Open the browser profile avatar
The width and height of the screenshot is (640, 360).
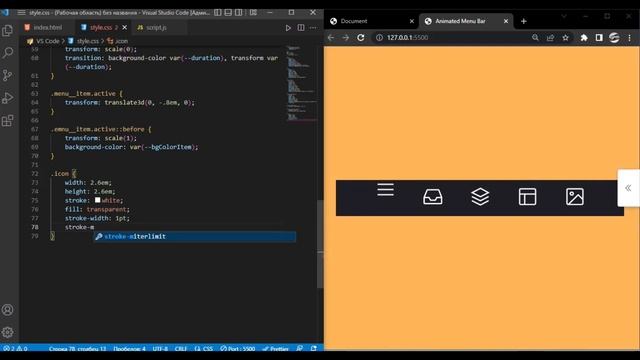(614, 38)
